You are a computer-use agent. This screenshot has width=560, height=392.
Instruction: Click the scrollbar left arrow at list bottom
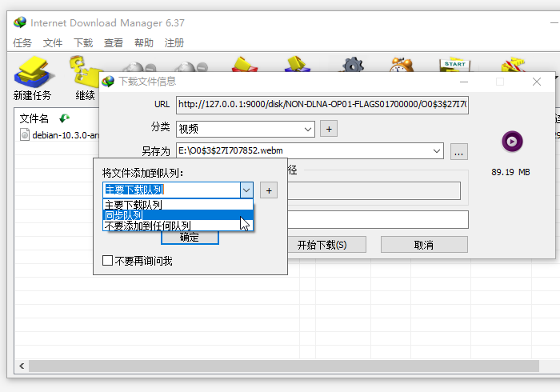22,366
